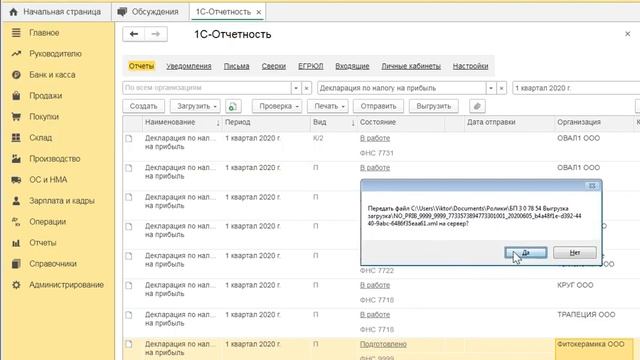Viewport: 640px width, 360px height.
Task: Open the Сверки section
Action: coord(273,66)
